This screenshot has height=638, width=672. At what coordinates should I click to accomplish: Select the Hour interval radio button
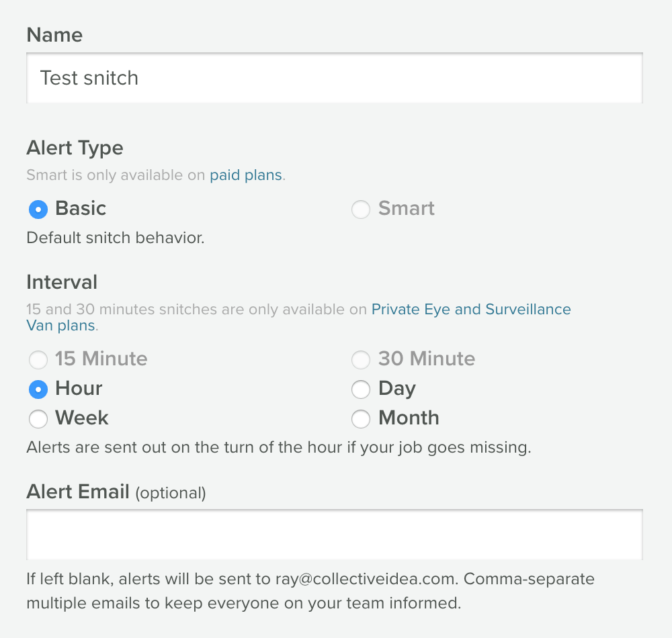[x=38, y=390]
